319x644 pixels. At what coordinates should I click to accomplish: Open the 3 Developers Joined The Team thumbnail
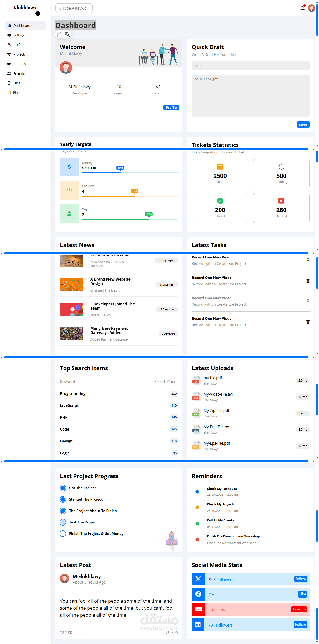tap(72, 309)
